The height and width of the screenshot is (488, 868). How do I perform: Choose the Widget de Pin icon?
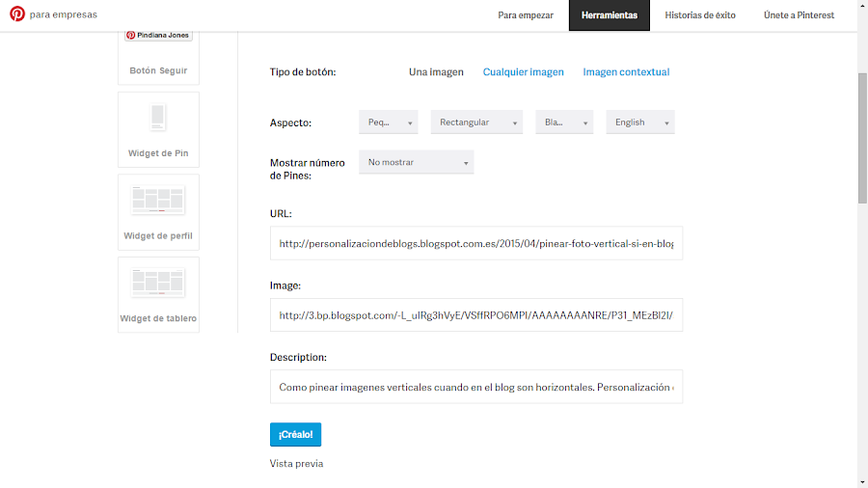tap(158, 118)
